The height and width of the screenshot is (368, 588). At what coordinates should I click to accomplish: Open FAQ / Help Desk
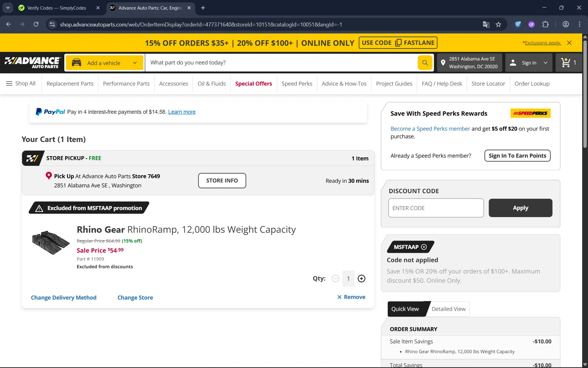pos(442,84)
